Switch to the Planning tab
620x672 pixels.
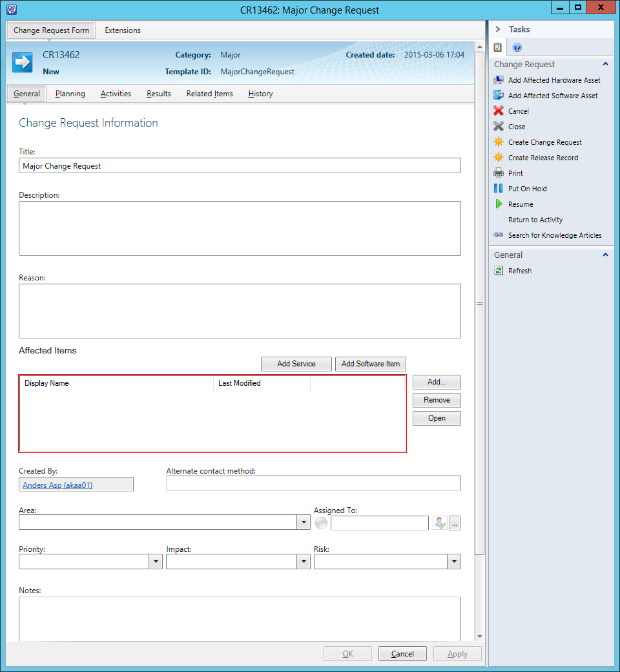(70, 94)
